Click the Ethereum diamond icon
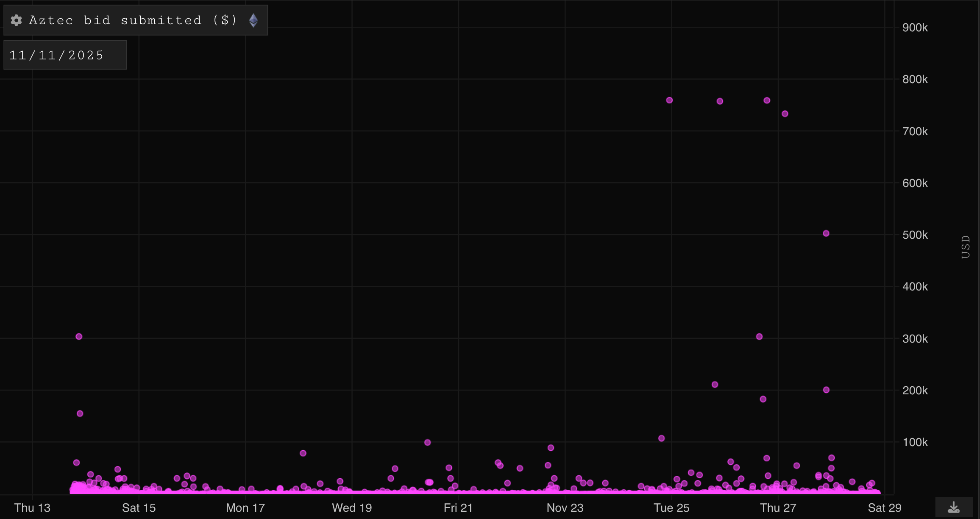 tap(253, 20)
